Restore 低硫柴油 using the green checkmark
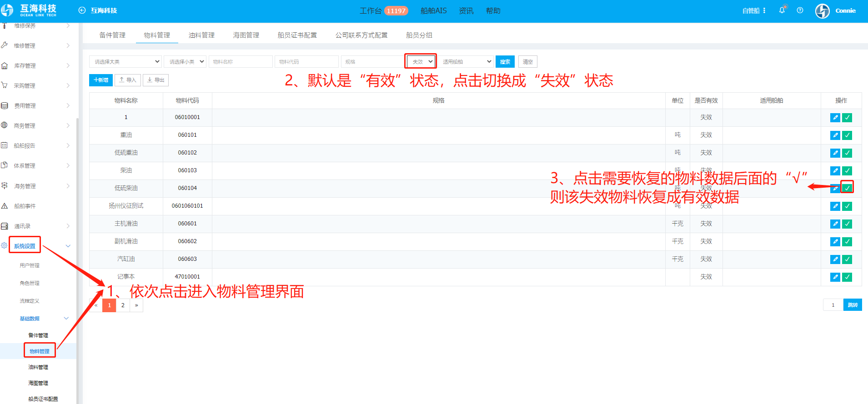 click(x=847, y=188)
